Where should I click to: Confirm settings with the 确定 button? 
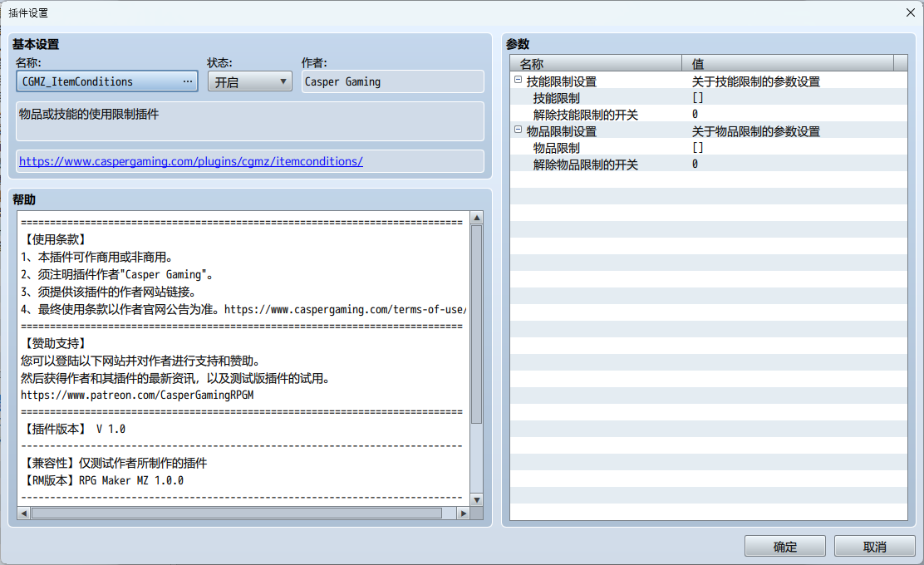click(x=785, y=546)
